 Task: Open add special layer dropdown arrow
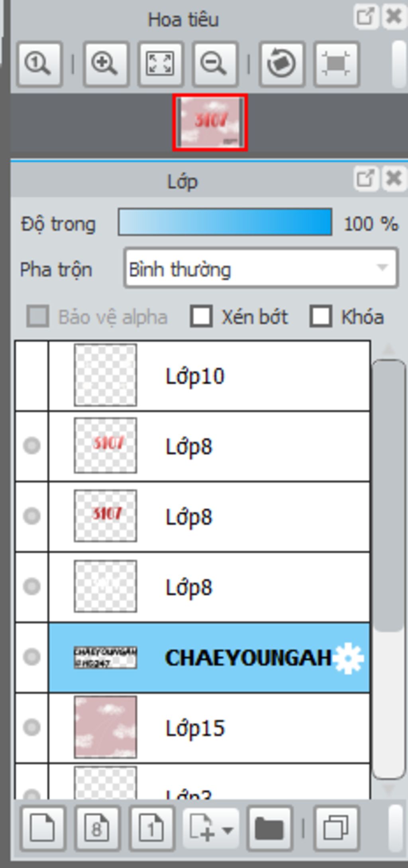click(228, 830)
